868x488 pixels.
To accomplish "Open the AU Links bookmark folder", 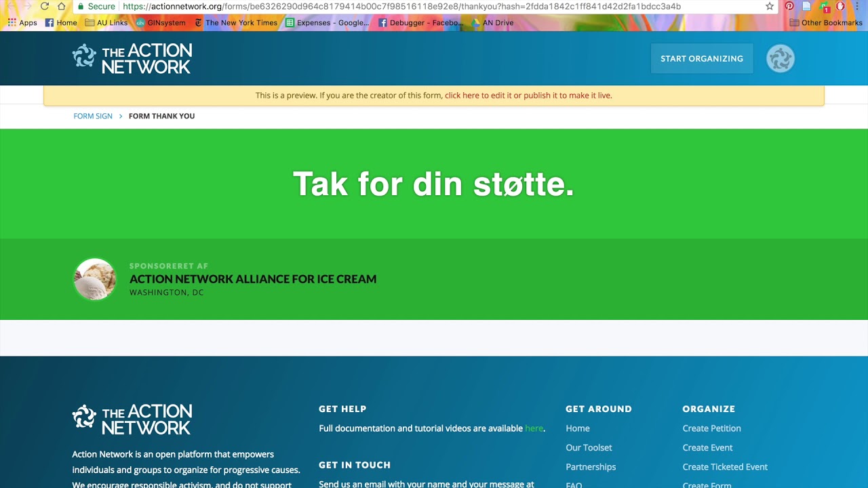I will [x=106, y=22].
